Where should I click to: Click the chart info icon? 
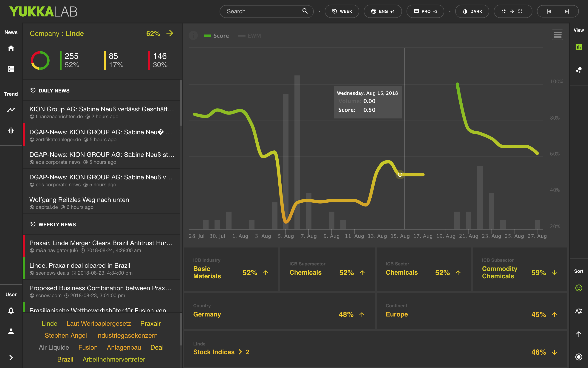(x=193, y=35)
